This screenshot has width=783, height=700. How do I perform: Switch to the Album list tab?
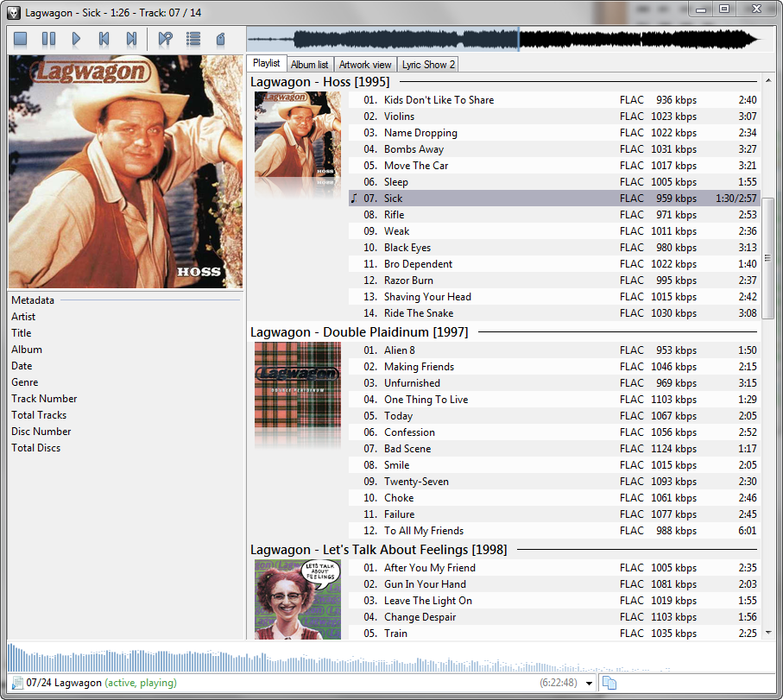coord(310,65)
